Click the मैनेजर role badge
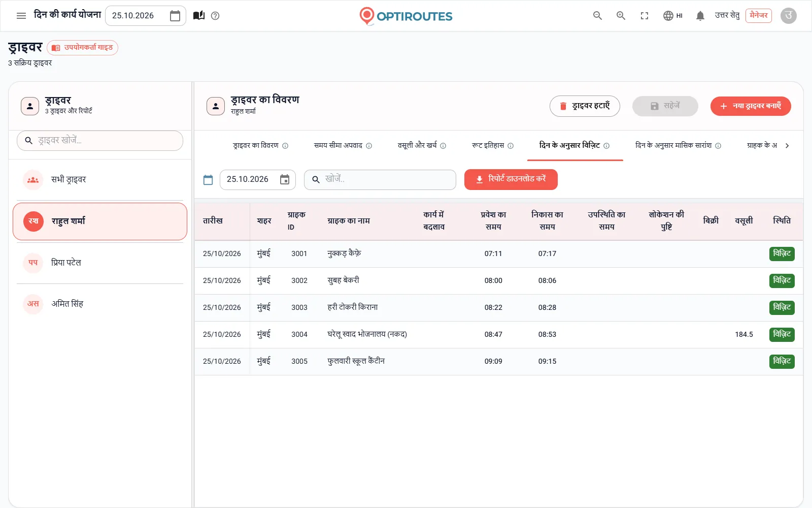Image resolution: width=812 pixels, height=508 pixels. [759, 16]
